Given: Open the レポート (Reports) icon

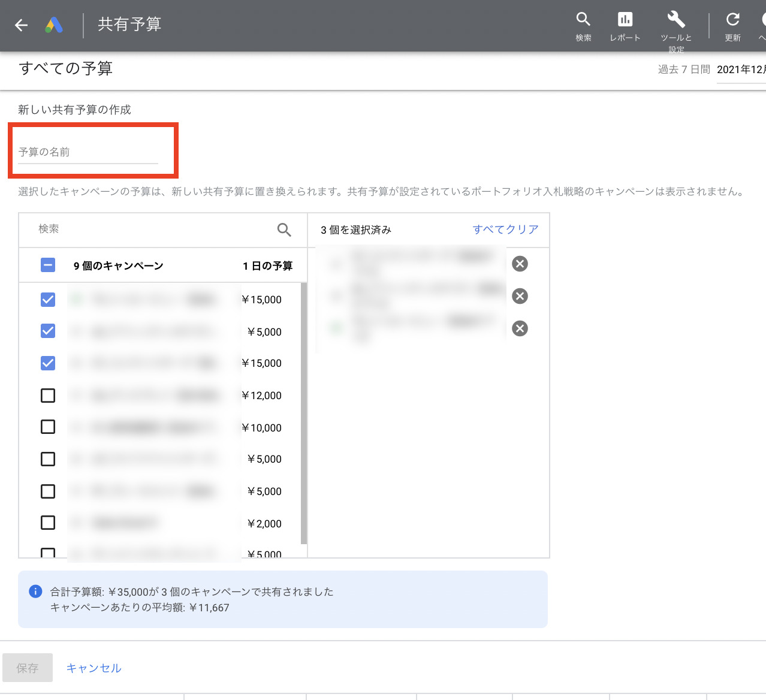Looking at the screenshot, I should click(625, 20).
